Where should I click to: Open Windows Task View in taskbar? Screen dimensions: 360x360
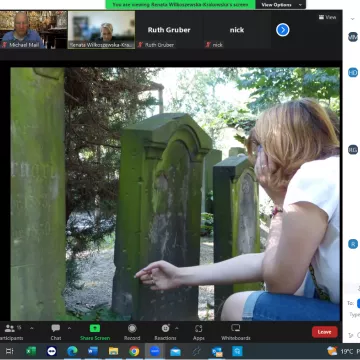tap(10, 351)
